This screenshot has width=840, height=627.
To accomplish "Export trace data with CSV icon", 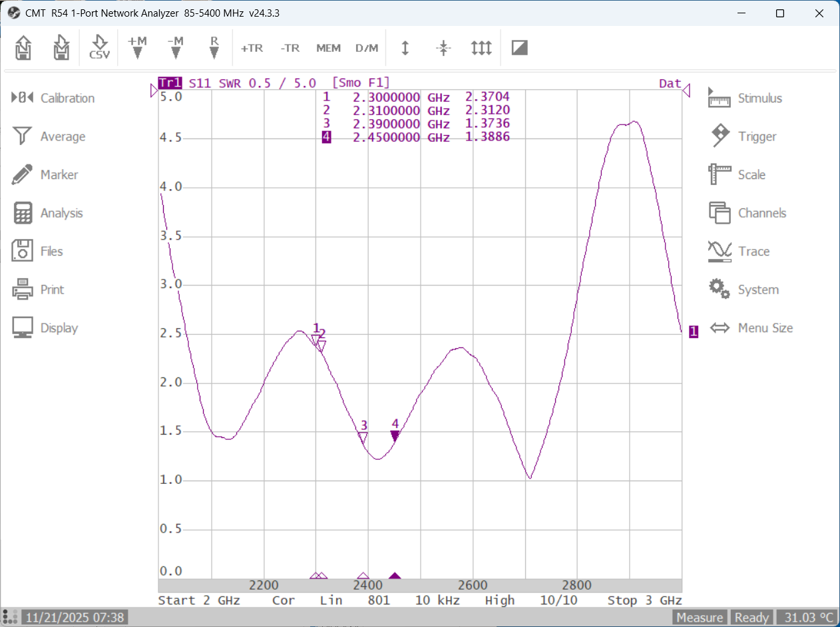I will [x=99, y=48].
